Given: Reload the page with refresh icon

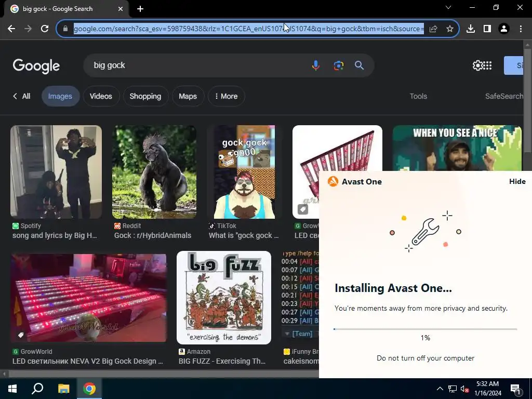Looking at the screenshot, I should point(45,29).
